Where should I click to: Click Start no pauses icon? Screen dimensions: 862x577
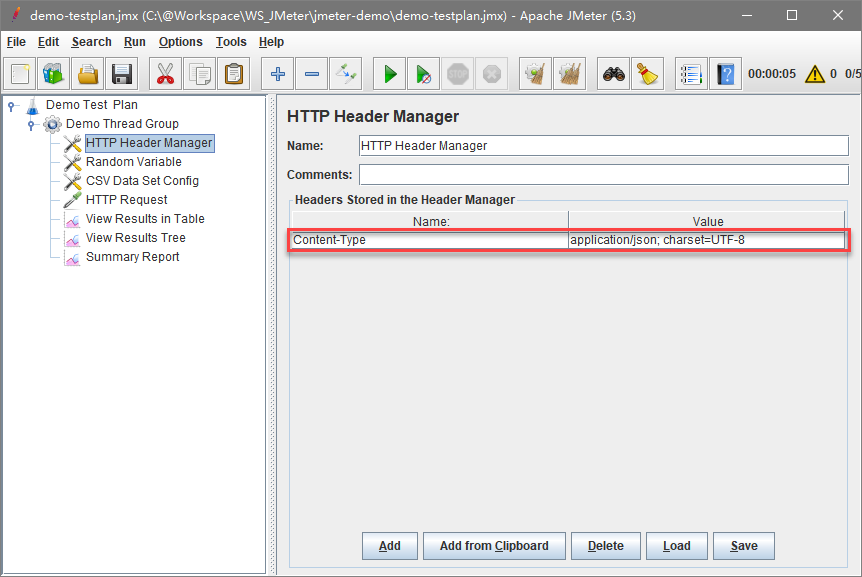pyautogui.click(x=424, y=74)
